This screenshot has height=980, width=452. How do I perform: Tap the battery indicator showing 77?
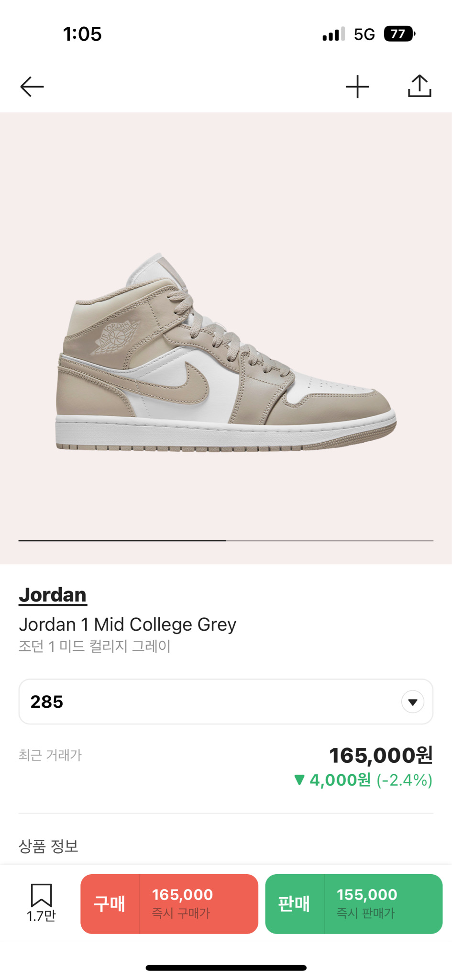[x=399, y=34]
